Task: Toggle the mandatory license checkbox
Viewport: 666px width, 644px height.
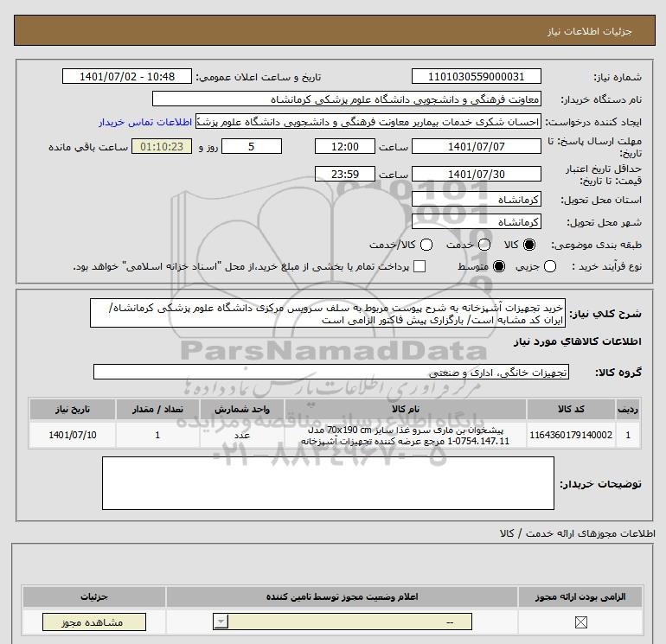Action: click(580, 622)
